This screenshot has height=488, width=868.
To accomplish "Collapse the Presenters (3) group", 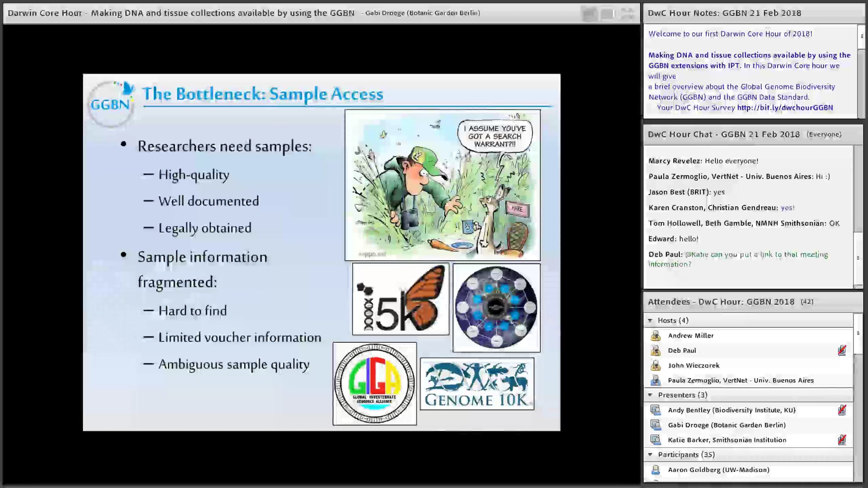I will tap(650, 395).
